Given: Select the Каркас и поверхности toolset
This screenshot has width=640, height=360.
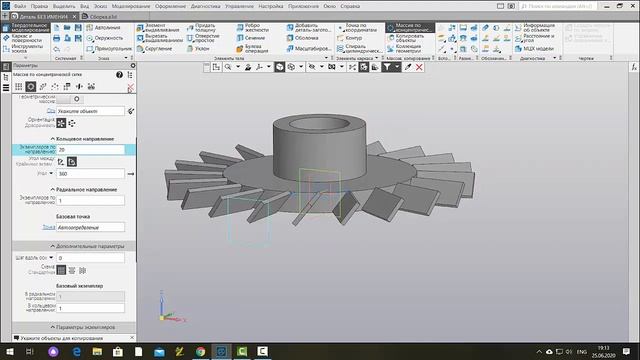Looking at the screenshot, I should point(26,38).
